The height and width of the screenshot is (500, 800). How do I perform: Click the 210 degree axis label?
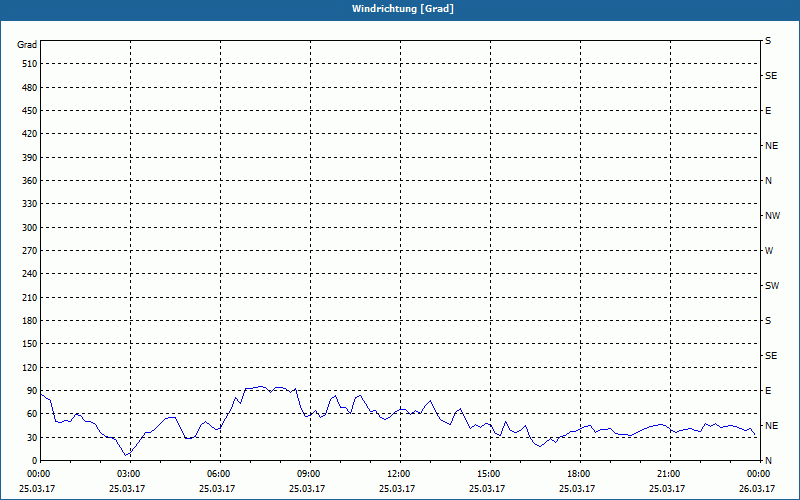(30, 297)
